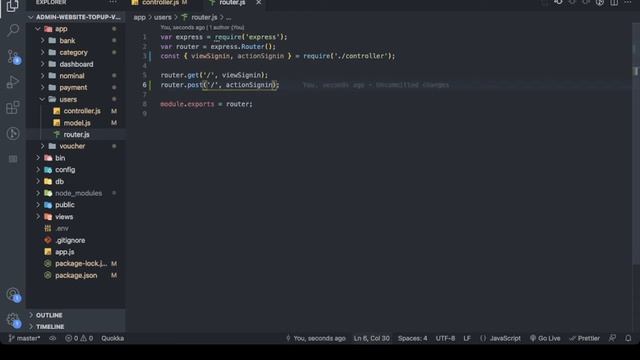Click the app breadcrumb segment

[x=139, y=17]
